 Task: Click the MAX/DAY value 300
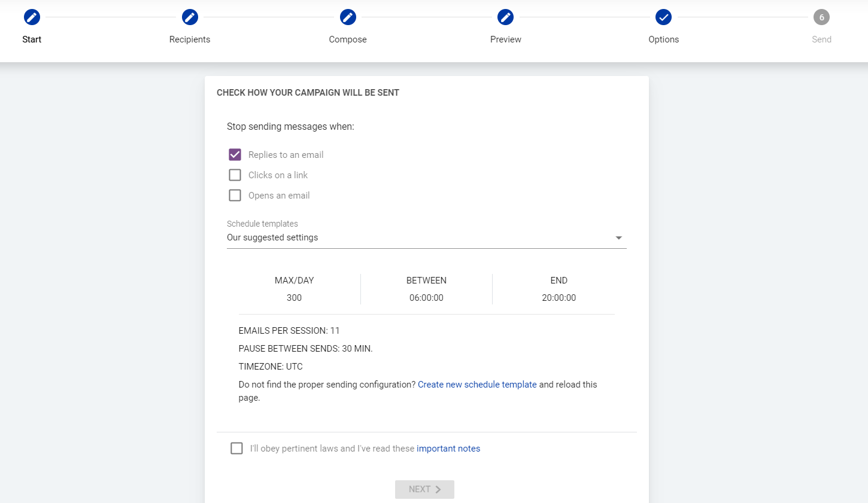tap(294, 298)
